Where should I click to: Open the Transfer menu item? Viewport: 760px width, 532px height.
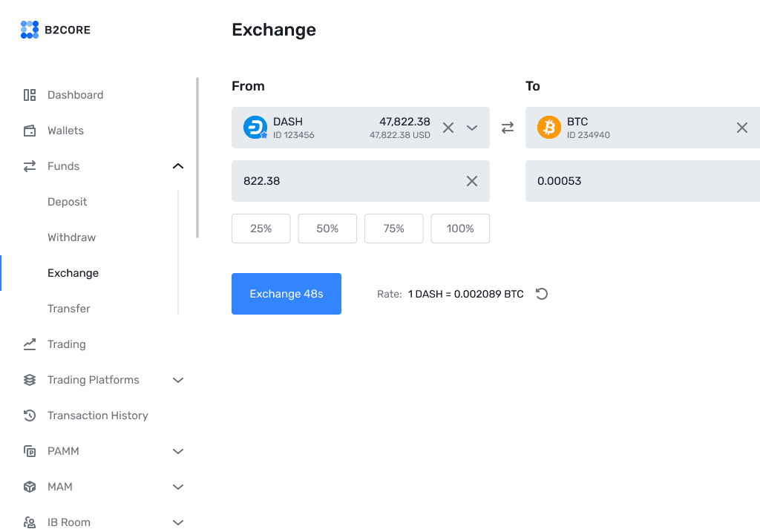[x=69, y=309]
